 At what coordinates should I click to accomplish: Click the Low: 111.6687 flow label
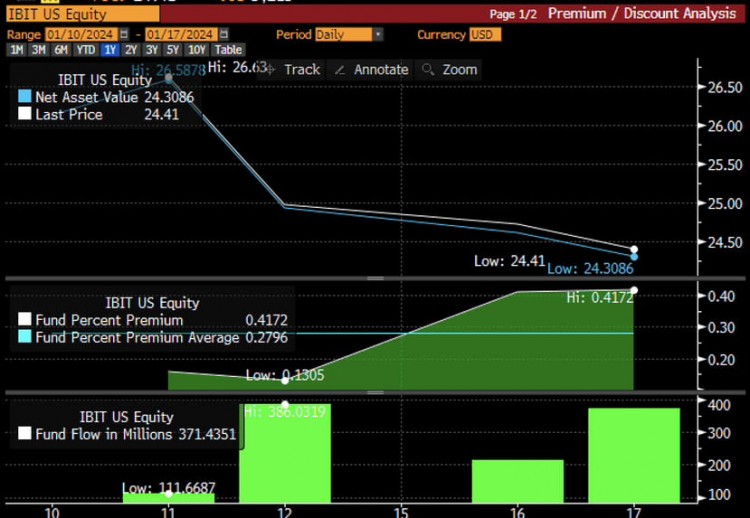[169, 488]
